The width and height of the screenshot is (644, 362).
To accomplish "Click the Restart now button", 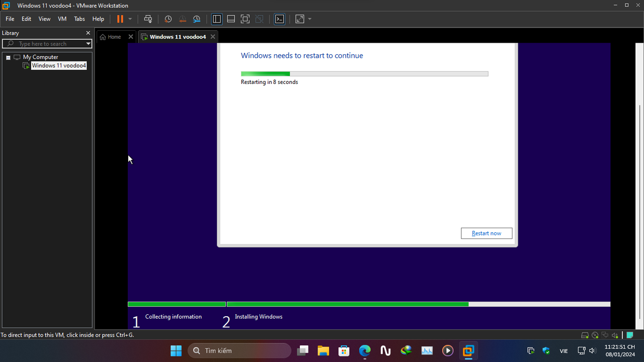I will [x=487, y=233].
